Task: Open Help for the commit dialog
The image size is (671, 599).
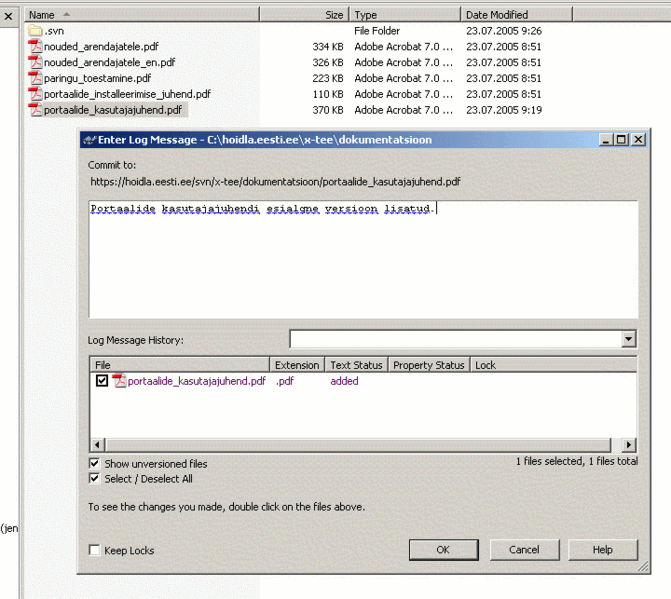Action: pyautogui.click(x=603, y=550)
